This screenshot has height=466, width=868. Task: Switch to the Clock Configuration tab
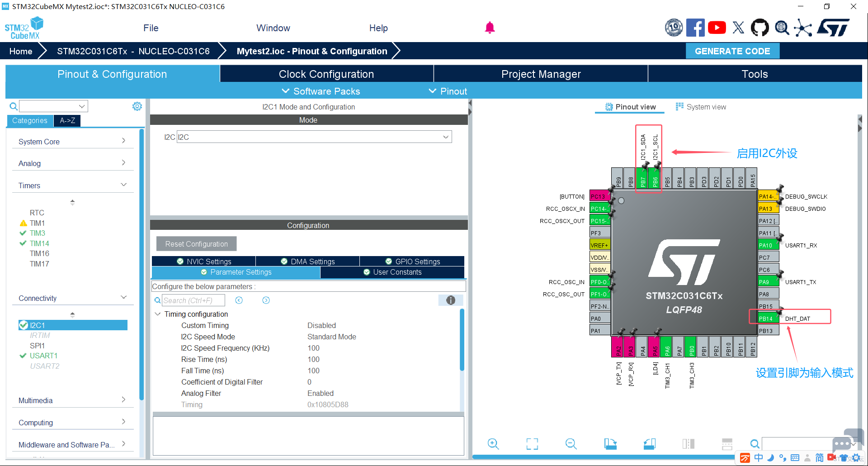coord(326,74)
